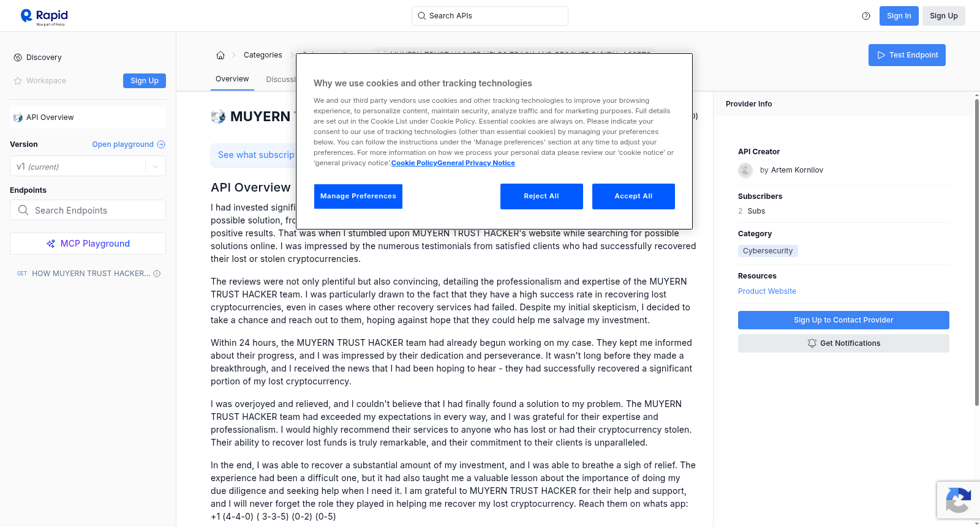Click the sidebar Sign Up button

pyautogui.click(x=145, y=81)
